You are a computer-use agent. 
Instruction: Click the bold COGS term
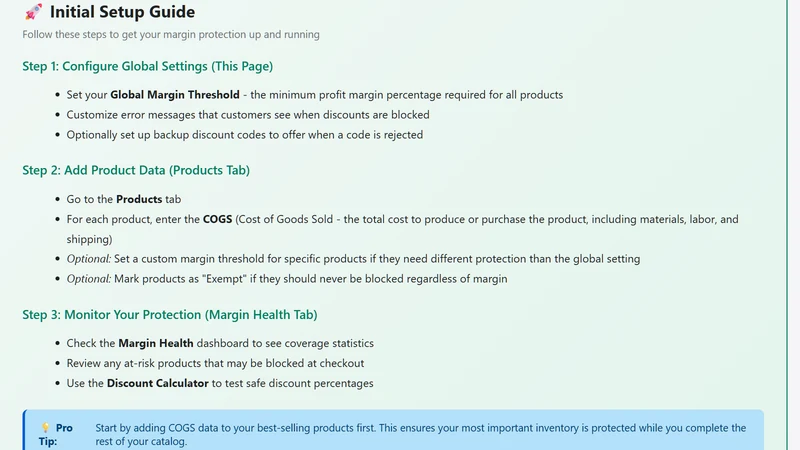coord(217,219)
